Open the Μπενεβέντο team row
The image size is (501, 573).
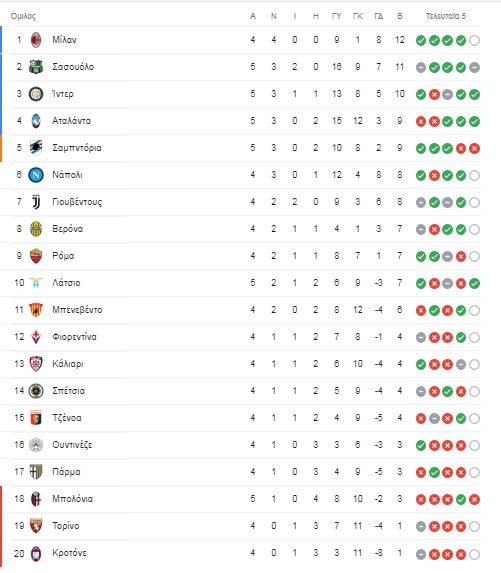tap(240, 310)
